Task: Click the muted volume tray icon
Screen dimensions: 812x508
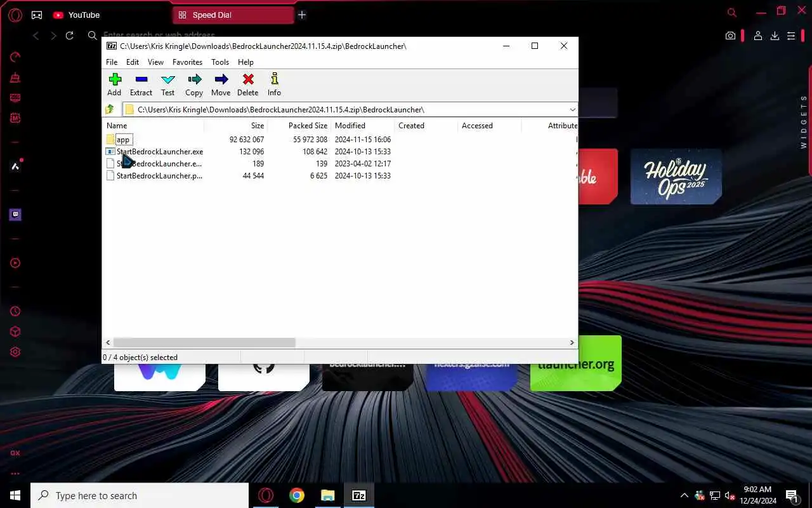Action: (730, 495)
